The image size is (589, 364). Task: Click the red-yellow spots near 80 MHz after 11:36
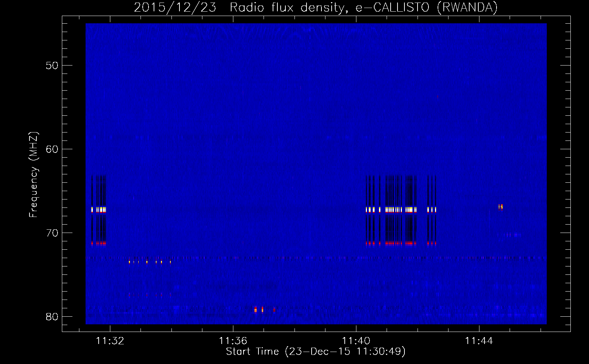coord(264,309)
